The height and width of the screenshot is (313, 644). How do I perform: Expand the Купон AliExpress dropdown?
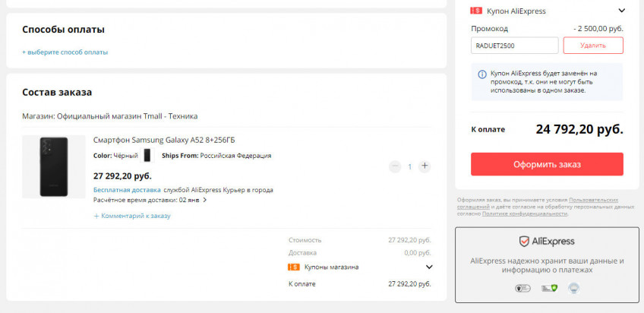tap(621, 11)
